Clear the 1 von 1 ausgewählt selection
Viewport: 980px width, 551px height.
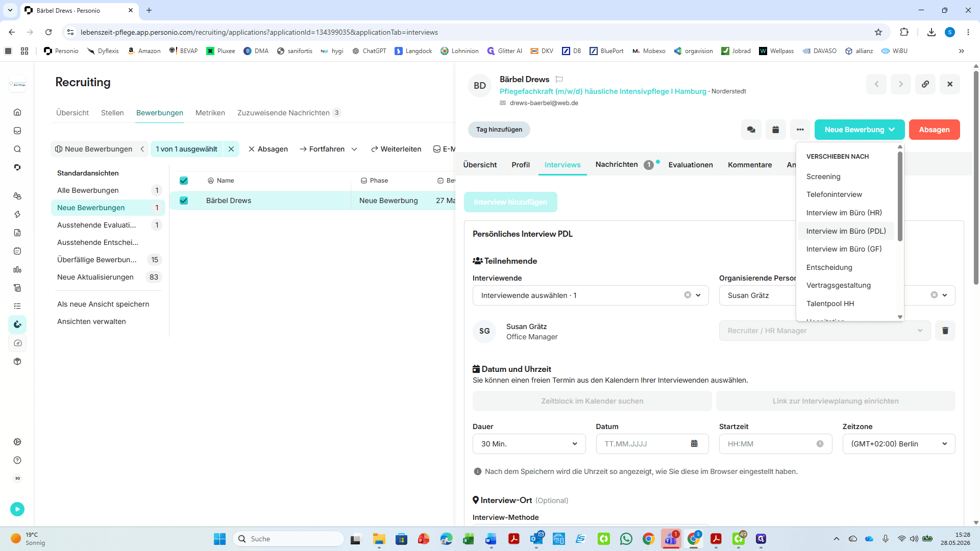point(231,149)
